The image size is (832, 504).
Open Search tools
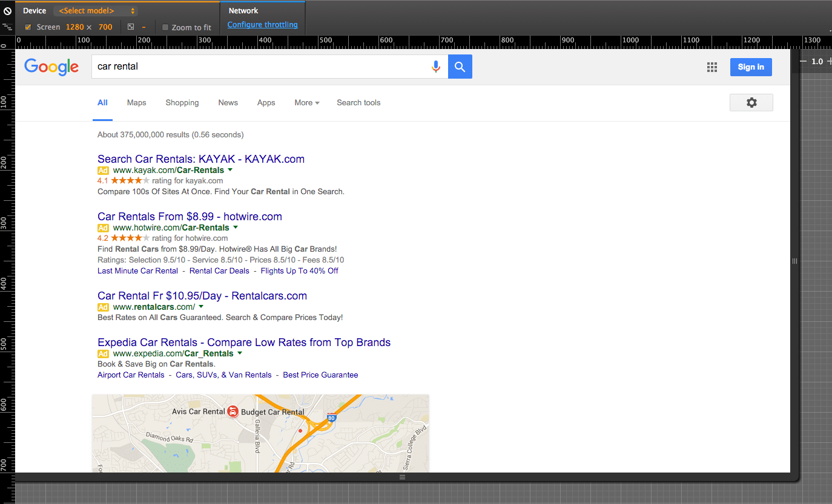pyautogui.click(x=358, y=103)
